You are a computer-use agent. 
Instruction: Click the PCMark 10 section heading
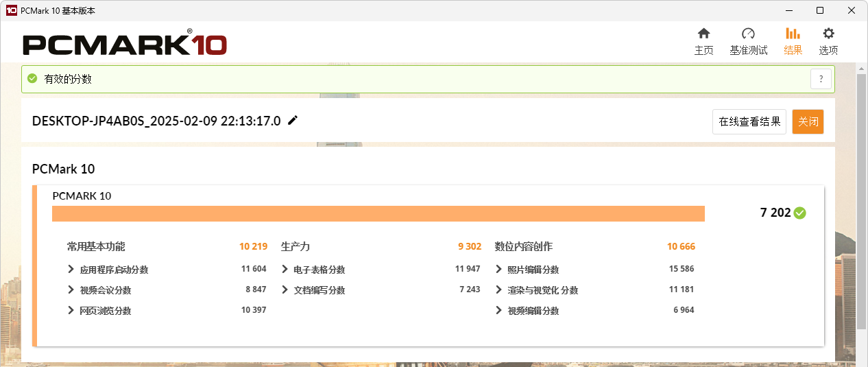coord(64,169)
